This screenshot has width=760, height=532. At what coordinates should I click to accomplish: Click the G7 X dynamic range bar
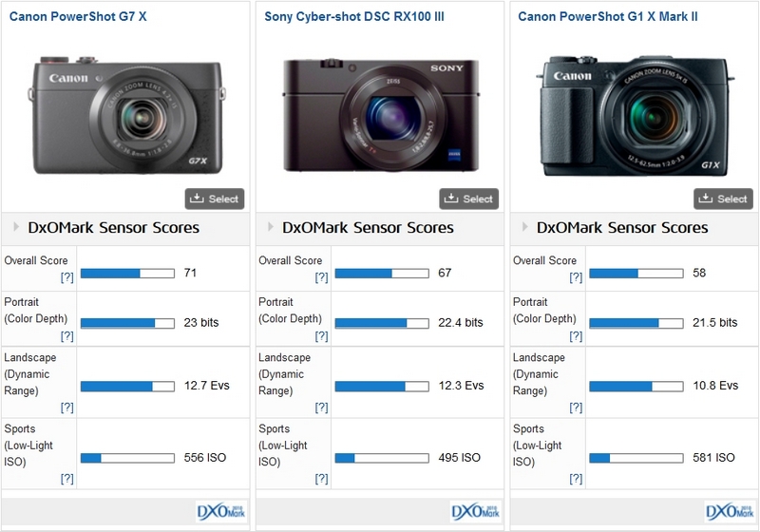point(127,386)
